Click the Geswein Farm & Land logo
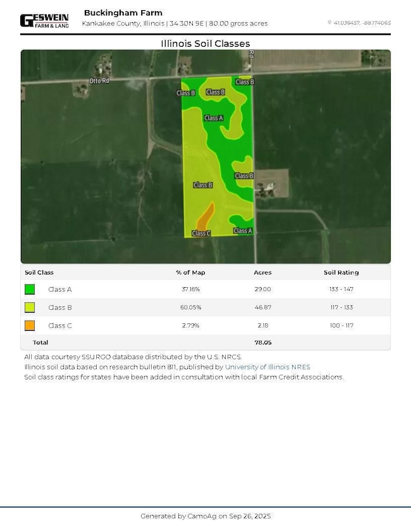411x532 pixels. click(44, 20)
